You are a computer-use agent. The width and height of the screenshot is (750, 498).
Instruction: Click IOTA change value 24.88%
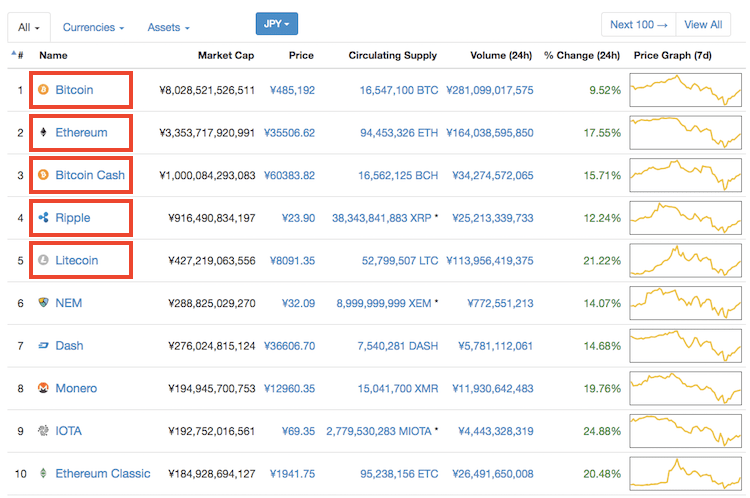click(602, 431)
